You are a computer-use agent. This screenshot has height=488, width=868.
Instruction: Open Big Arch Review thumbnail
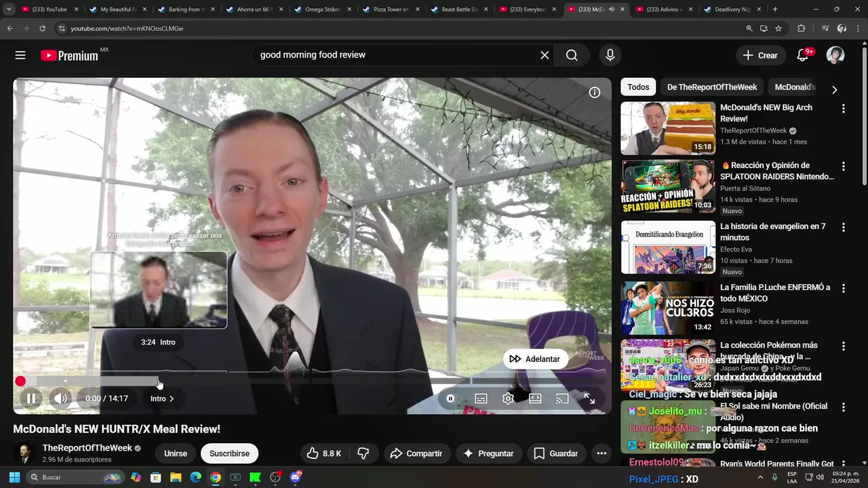(668, 128)
